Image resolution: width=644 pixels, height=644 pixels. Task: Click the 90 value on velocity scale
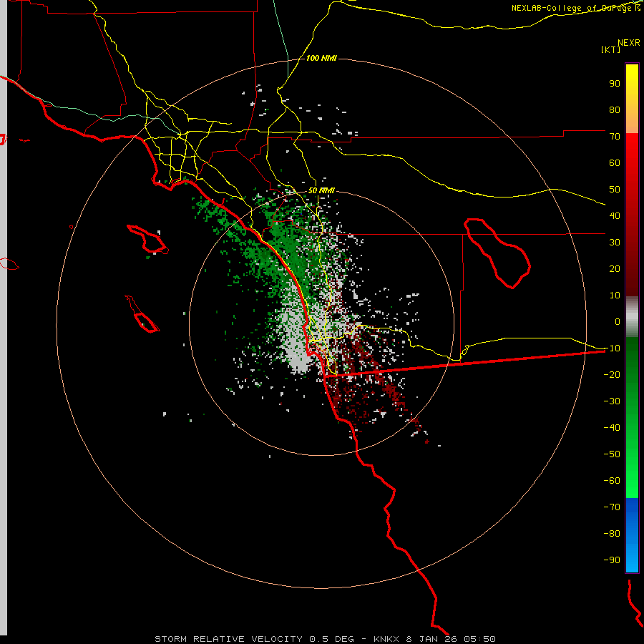click(x=615, y=84)
